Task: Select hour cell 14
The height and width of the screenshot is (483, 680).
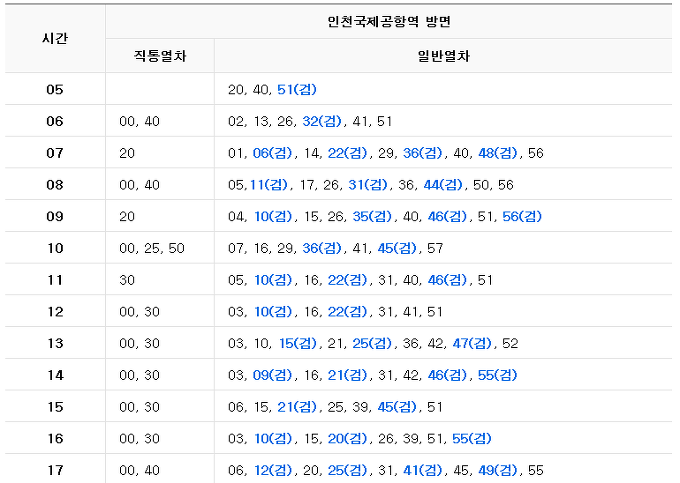Action: (x=55, y=375)
